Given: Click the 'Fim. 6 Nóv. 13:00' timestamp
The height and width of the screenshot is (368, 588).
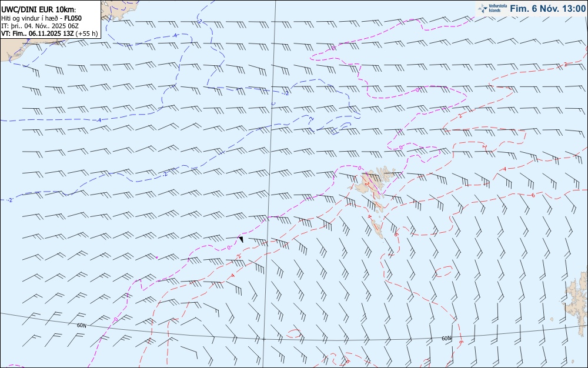Looking at the screenshot, I should (x=548, y=9).
